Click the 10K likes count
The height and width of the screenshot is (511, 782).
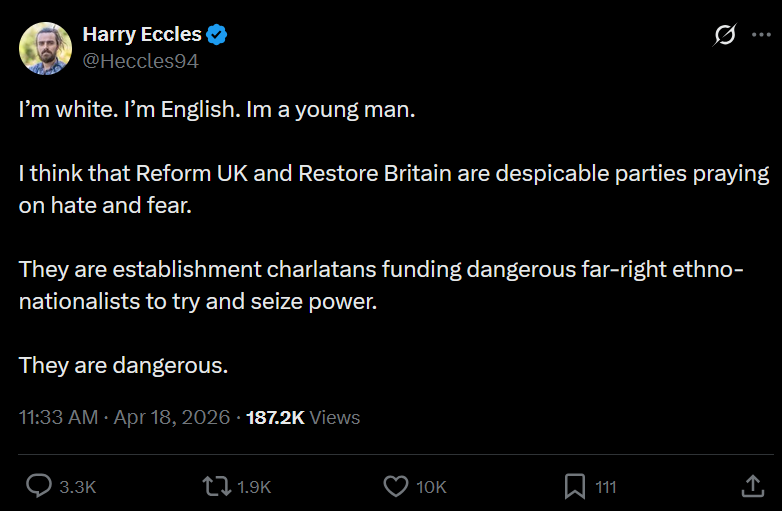[431, 487]
